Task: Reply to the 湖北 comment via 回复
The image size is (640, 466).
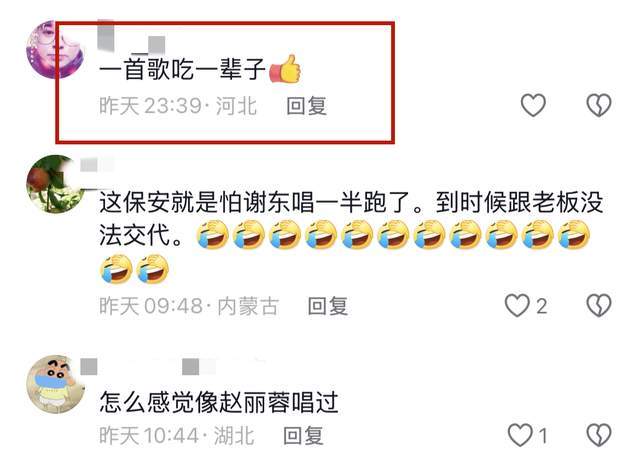Action: pyautogui.click(x=303, y=436)
